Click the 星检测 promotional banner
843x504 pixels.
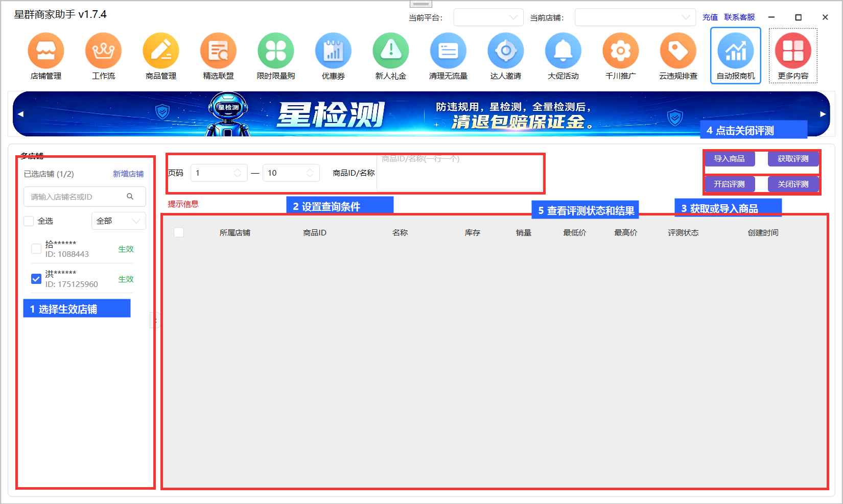coord(421,114)
